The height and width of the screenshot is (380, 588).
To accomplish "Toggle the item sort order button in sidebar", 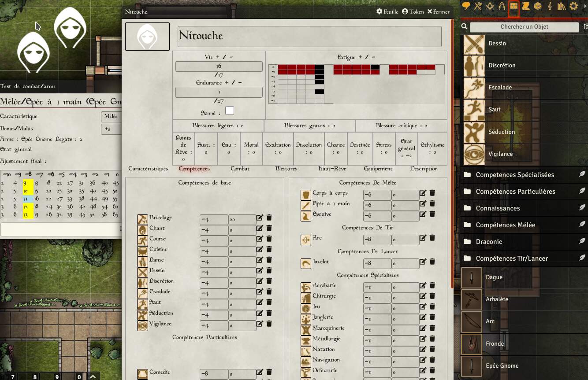I will click(x=585, y=27).
